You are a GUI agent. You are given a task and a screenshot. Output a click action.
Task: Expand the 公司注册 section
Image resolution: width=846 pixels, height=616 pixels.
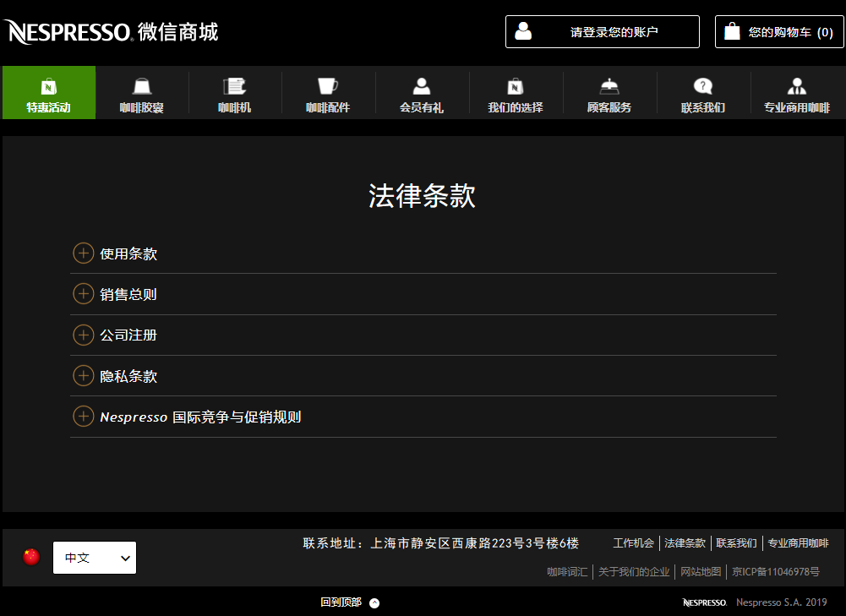point(84,335)
